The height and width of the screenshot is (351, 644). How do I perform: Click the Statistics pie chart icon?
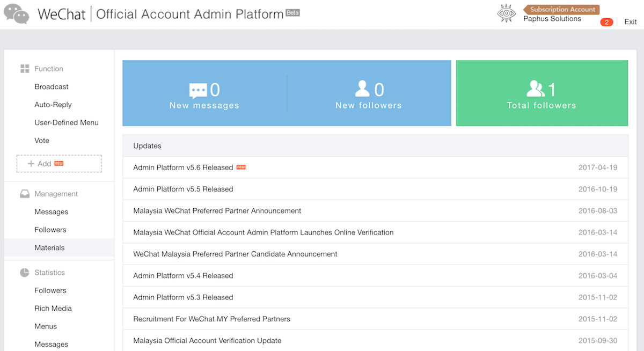(25, 273)
